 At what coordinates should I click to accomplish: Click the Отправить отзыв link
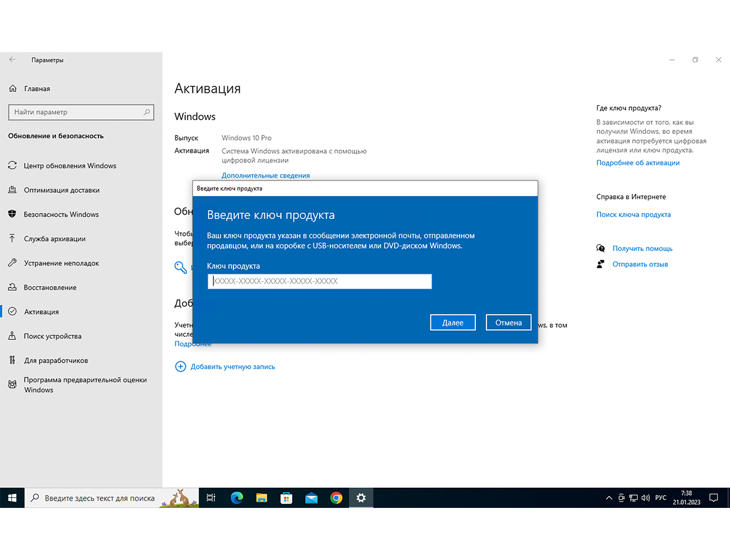click(x=640, y=264)
